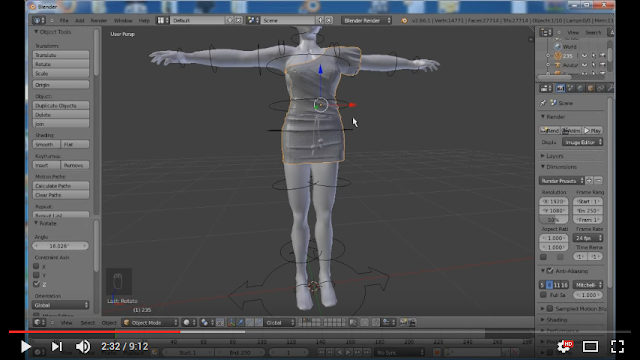The width and height of the screenshot is (640, 360).
Task: Open YouTube settings gear
Action: point(564,347)
